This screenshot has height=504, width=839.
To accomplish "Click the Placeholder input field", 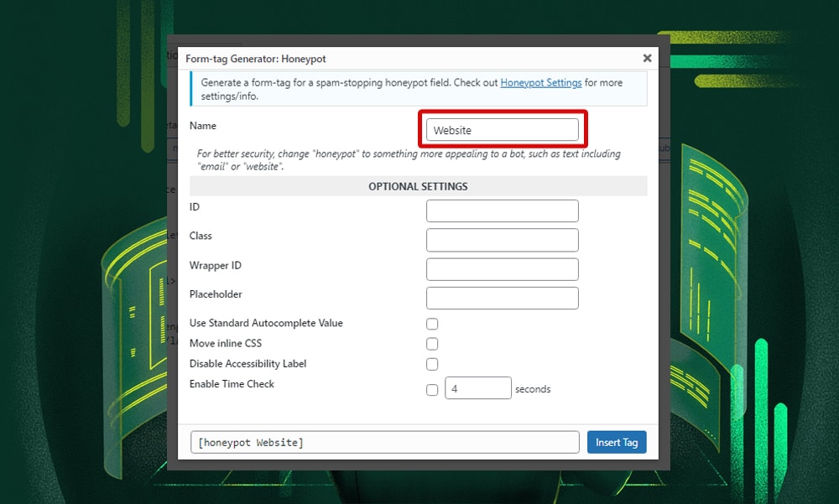I will pyautogui.click(x=502, y=298).
